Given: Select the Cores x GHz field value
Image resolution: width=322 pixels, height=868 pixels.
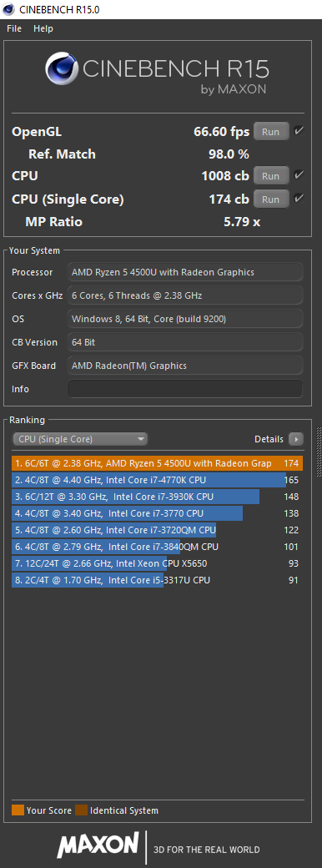Looking at the screenshot, I should pyautogui.click(x=185, y=295).
